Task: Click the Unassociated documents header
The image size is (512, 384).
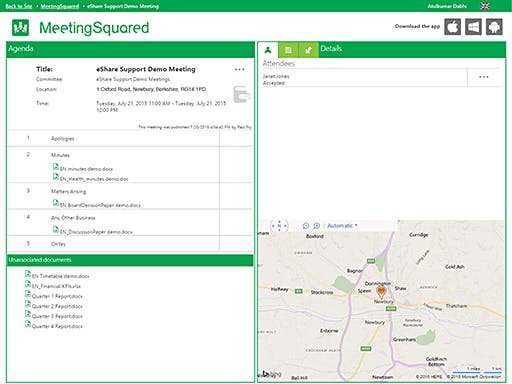Action: click(x=130, y=260)
